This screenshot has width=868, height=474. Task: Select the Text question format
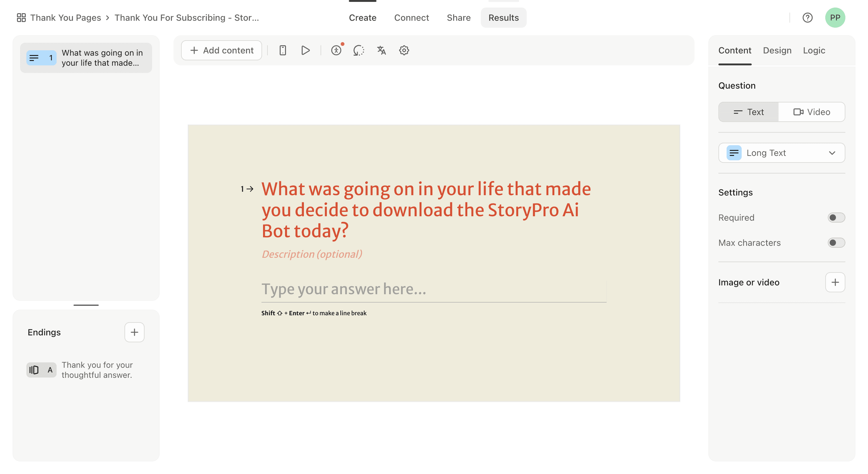pos(748,112)
